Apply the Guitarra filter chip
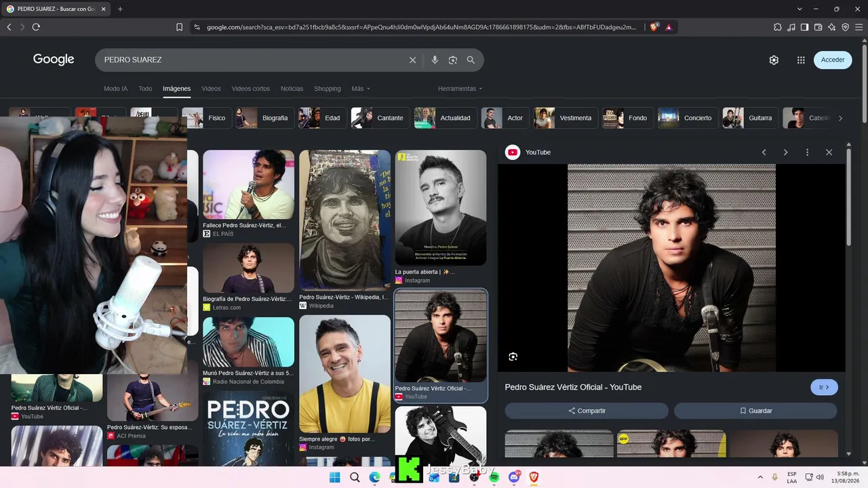This screenshot has height=488, width=868. pos(751,118)
